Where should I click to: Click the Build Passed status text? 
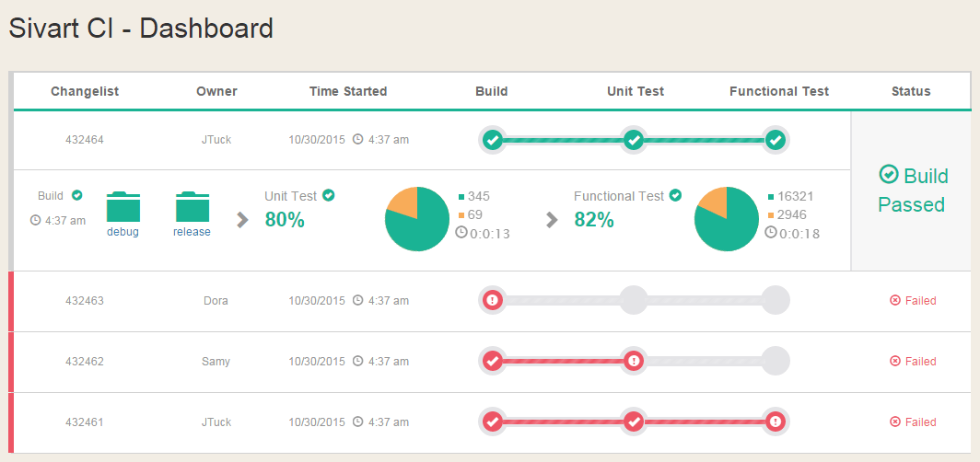click(x=912, y=190)
